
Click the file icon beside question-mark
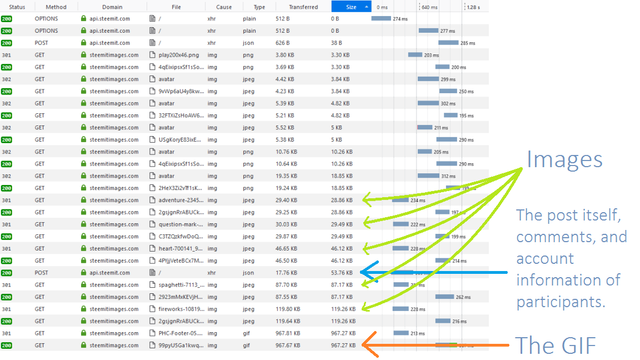pyautogui.click(x=152, y=224)
